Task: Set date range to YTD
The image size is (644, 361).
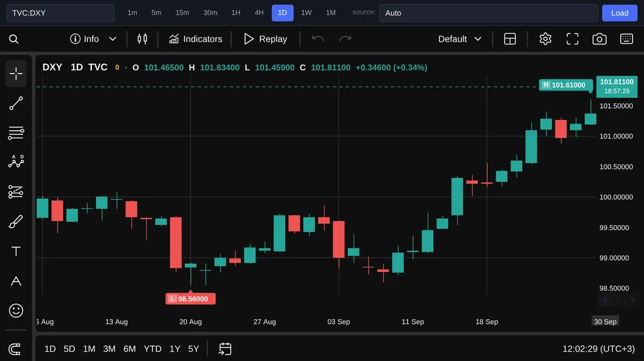Action: click(x=152, y=349)
